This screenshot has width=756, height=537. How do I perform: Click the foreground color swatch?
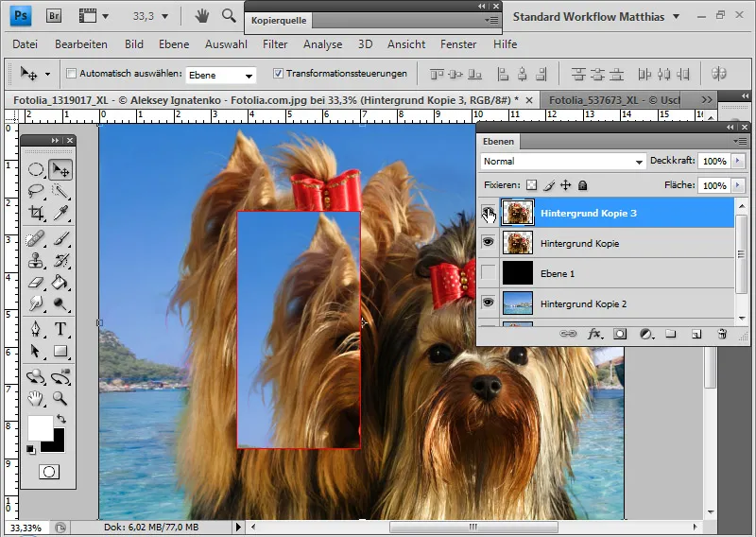click(41, 428)
